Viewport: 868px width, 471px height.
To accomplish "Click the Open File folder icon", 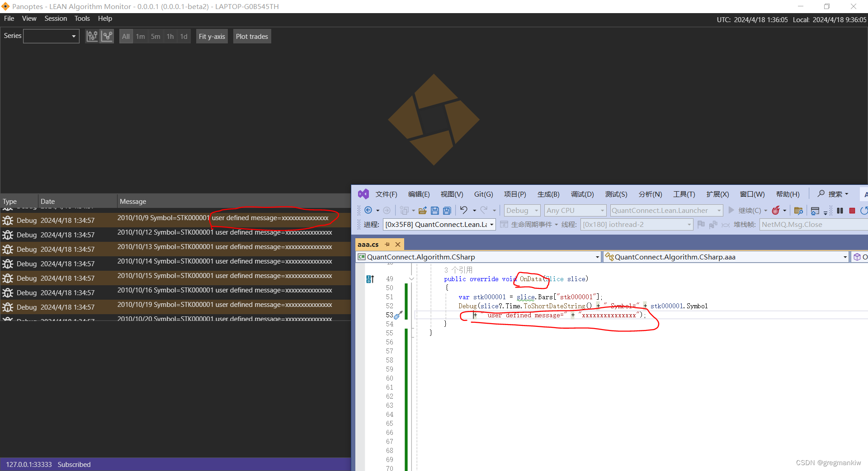I will coord(423,211).
